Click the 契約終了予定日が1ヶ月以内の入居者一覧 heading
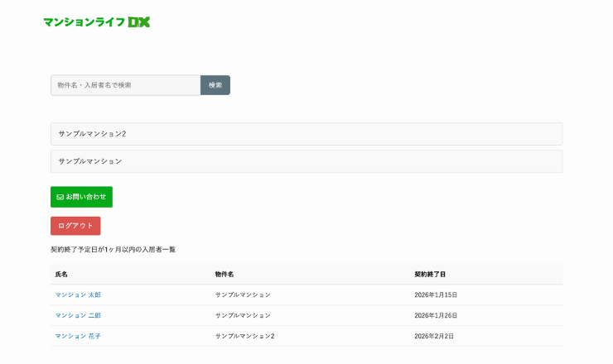This screenshot has height=364, width=613. (x=113, y=249)
